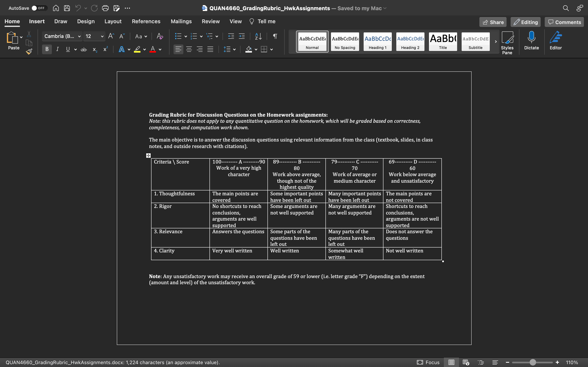Viewport: 588px width, 367px height.
Task: Click the Print icon
Action: pos(105,8)
